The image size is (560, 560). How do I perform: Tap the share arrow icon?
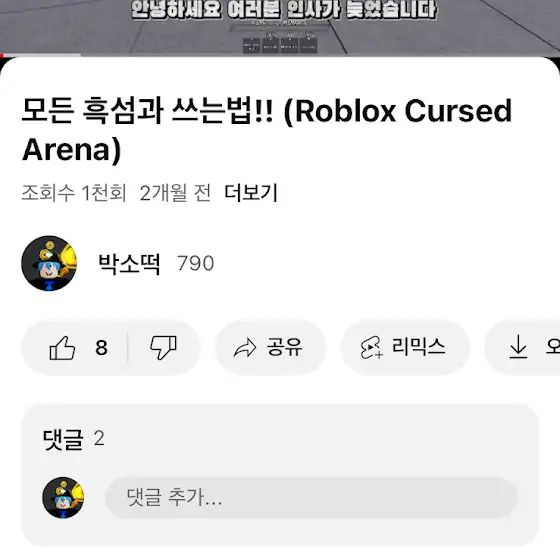pos(245,348)
